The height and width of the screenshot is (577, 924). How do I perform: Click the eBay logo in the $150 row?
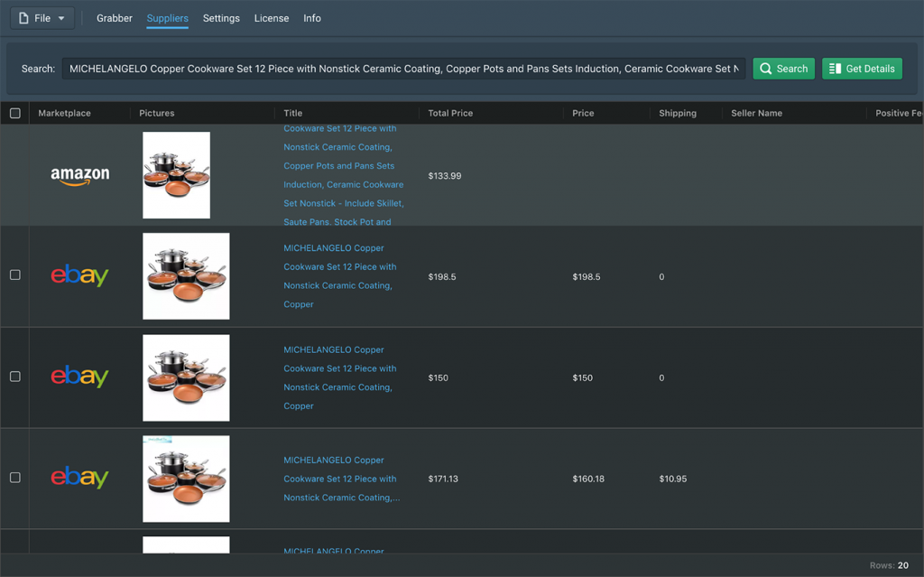pos(79,377)
